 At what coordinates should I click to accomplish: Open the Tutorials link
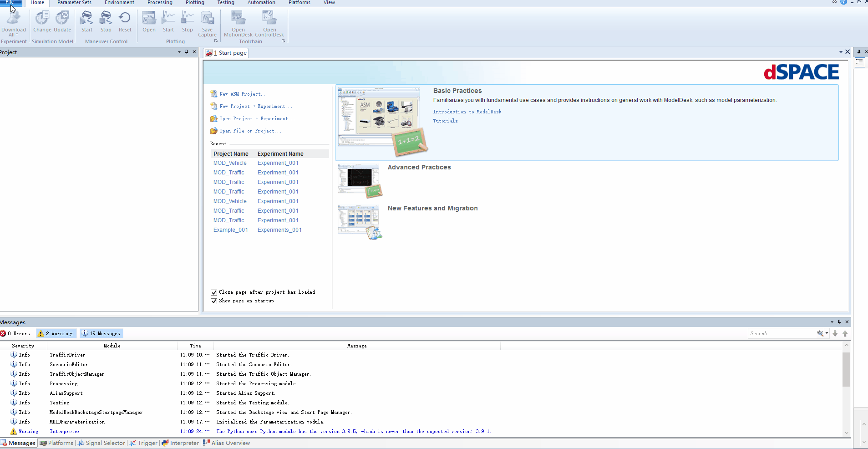445,121
